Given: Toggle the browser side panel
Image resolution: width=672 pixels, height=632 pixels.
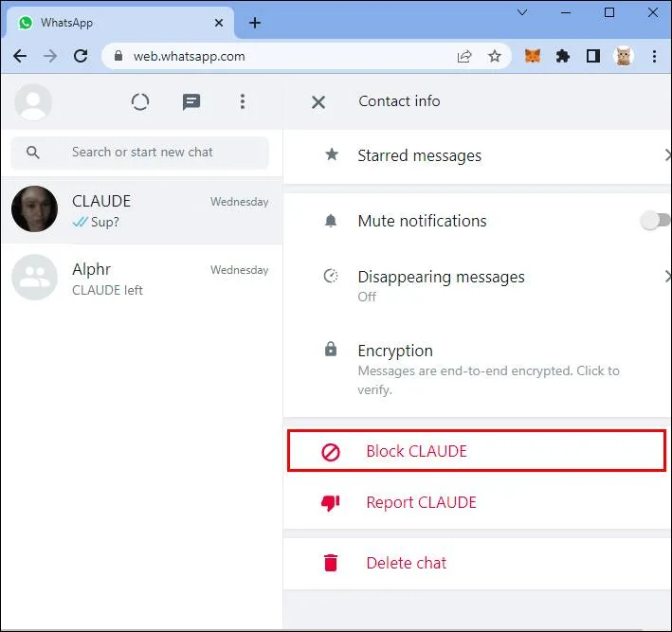Looking at the screenshot, I should (593, 56).
